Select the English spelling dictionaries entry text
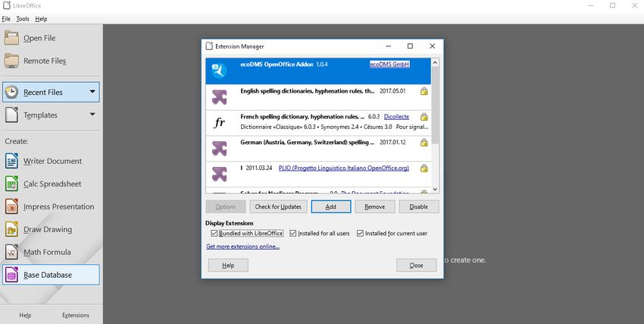Image resolution: width=644 pixels, height=324 pixels. click(307, 91)
